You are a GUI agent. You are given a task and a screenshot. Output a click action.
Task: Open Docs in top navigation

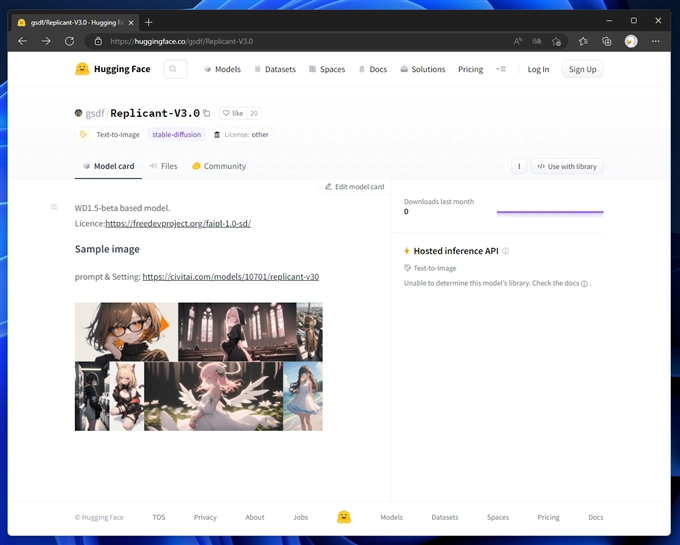pos(373,69)
